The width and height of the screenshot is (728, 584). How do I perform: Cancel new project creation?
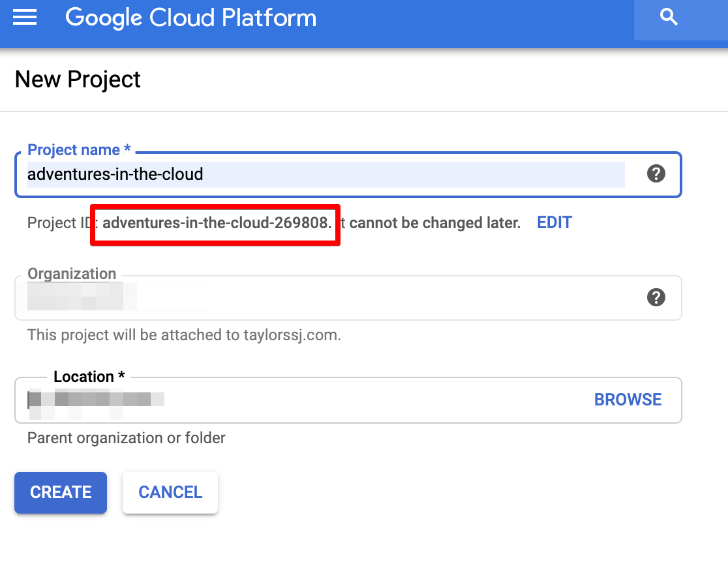pos(170,492)
